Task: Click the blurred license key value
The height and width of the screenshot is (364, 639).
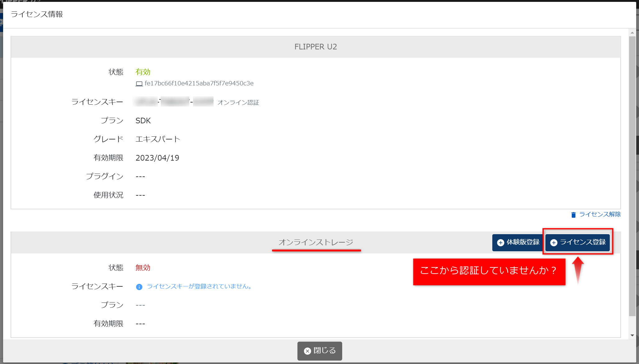Action: (x=173, y=102)
